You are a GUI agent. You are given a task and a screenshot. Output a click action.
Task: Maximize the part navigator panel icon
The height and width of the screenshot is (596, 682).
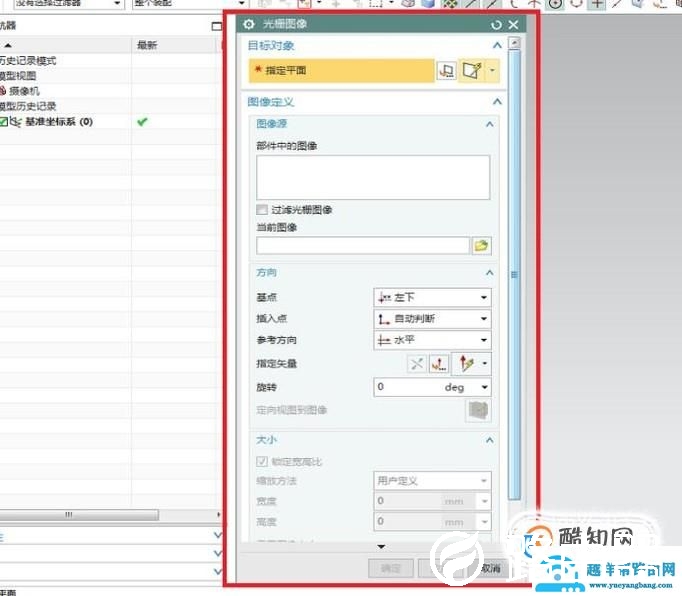pyautogui.click(x=217, y=27)
